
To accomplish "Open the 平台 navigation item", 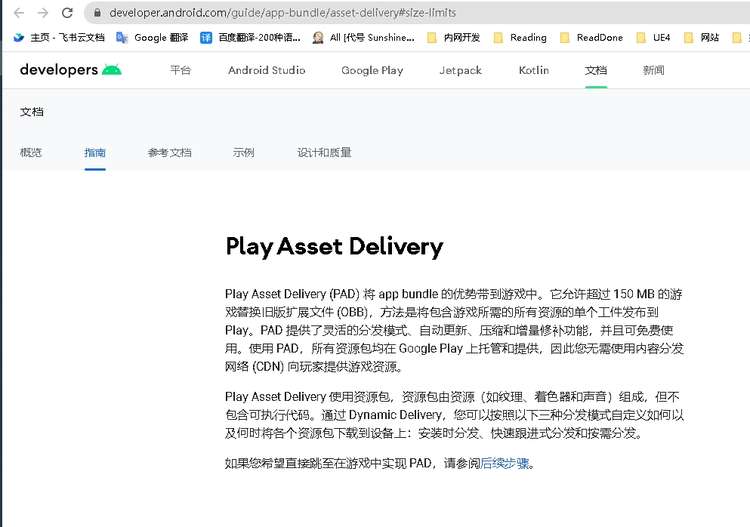I will pyautogui.click(x=180, y=70).
